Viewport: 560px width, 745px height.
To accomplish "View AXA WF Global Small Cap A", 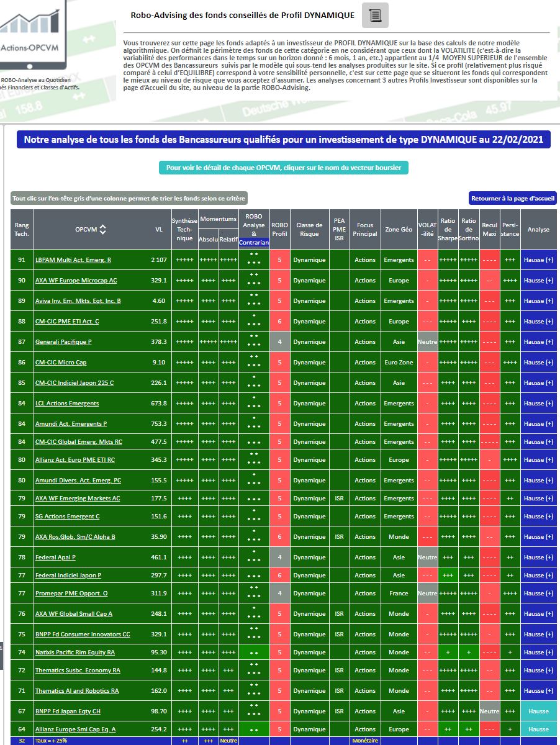I will pyautogui.click(x=74, y=614).
